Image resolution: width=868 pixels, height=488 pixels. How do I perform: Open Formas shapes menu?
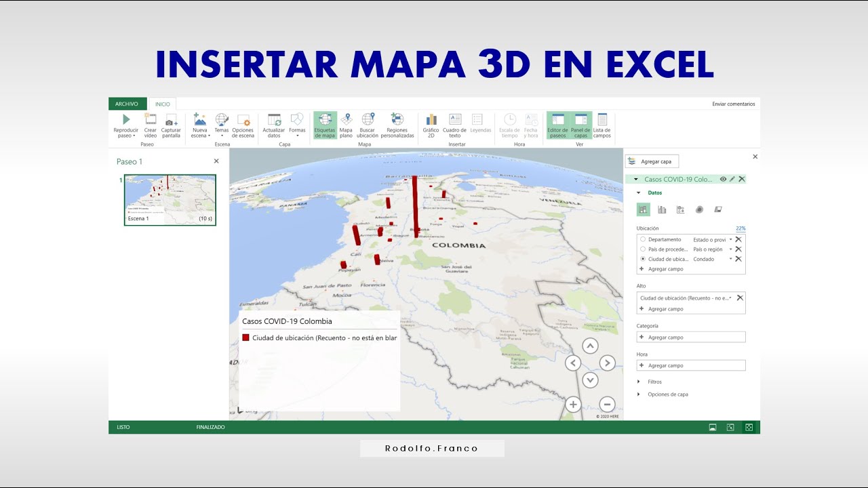pyautogui.click(x=297, y=126)
